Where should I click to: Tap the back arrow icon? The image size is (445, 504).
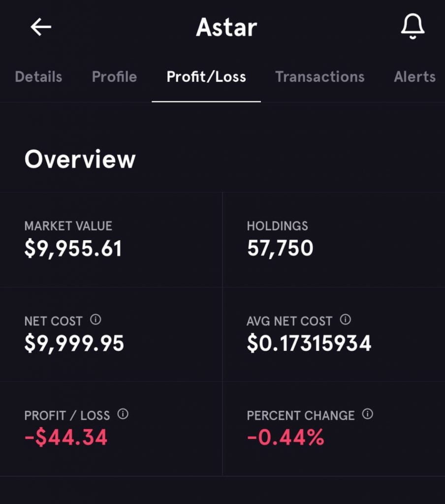41,28
